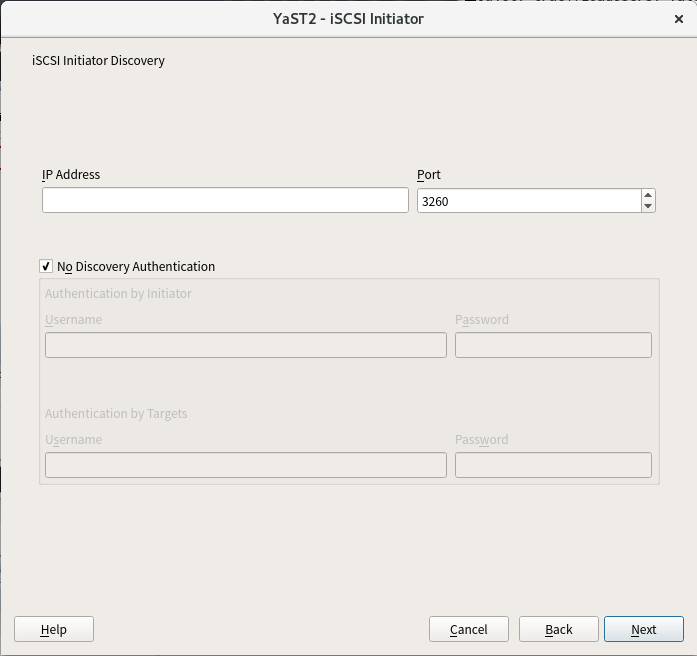
Task: Uncheck No Discovery Authentication checkbox
Action: point(46,266)
